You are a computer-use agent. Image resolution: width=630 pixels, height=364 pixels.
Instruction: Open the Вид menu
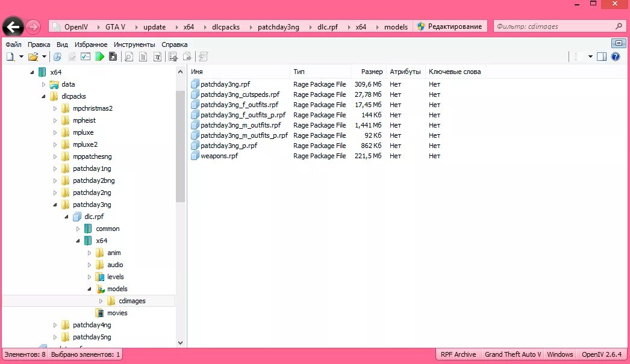click(62, 45)
